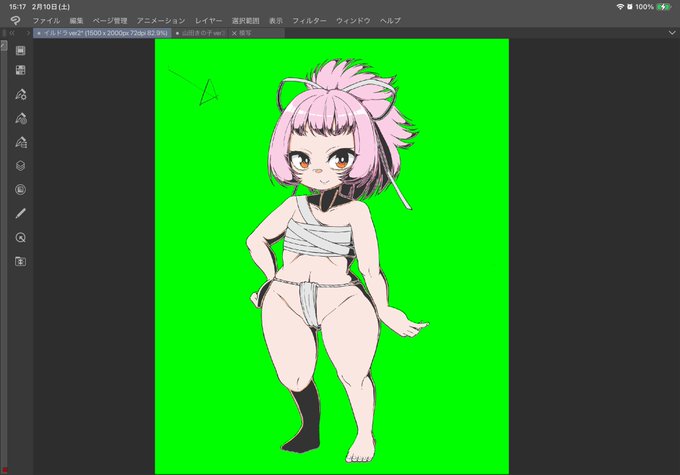Click the double-left-arrow tab scroll button

click(x=12, y=33)
